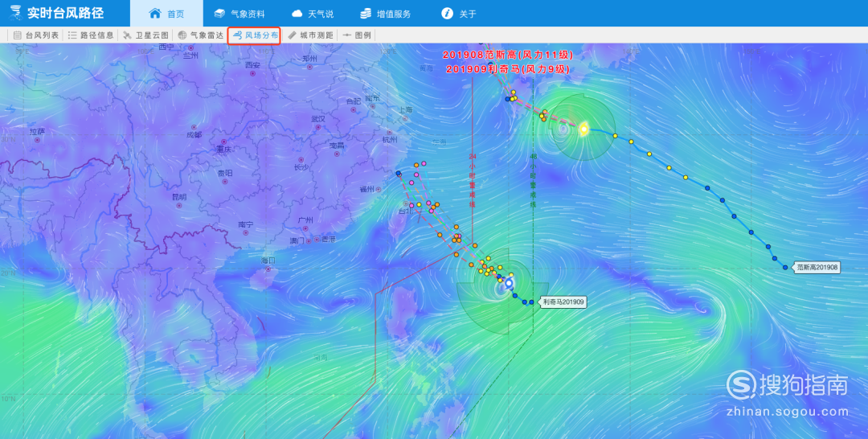Show the 路径信息 path information

90,35
